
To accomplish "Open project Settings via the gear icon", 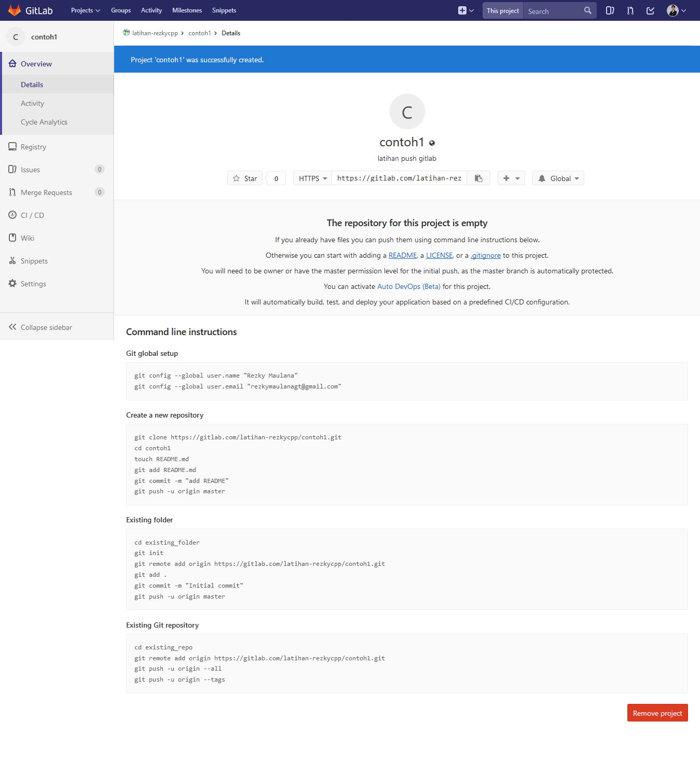I will (33, 283).
